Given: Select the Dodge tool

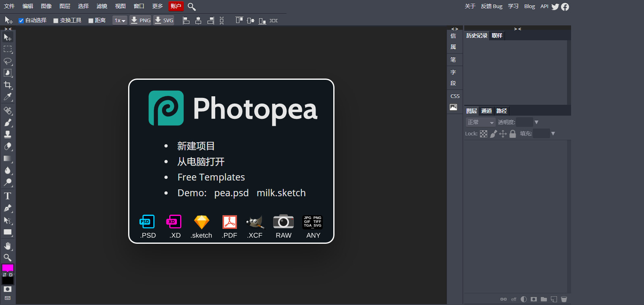Looking at the screenshot, I should click(x=8, y=182).
